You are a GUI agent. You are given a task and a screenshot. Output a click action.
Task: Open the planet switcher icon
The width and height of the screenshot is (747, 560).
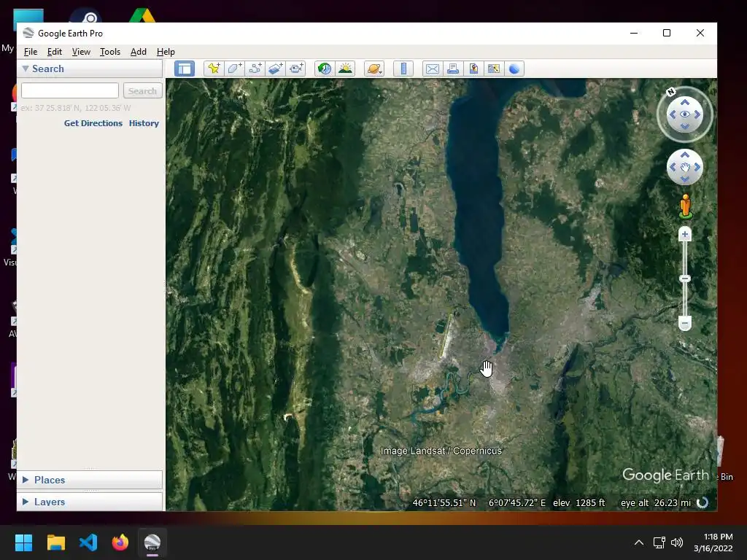coord(374,69)
